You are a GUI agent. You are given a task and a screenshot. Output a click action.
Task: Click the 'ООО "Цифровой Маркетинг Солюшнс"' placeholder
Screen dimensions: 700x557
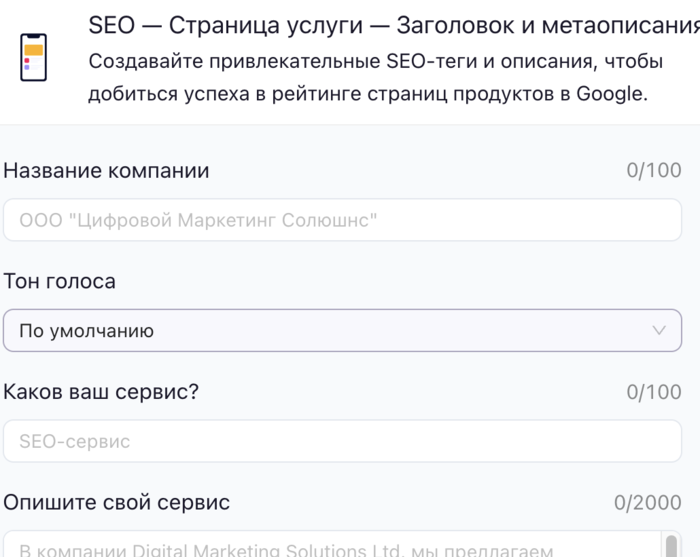point(199,220)
